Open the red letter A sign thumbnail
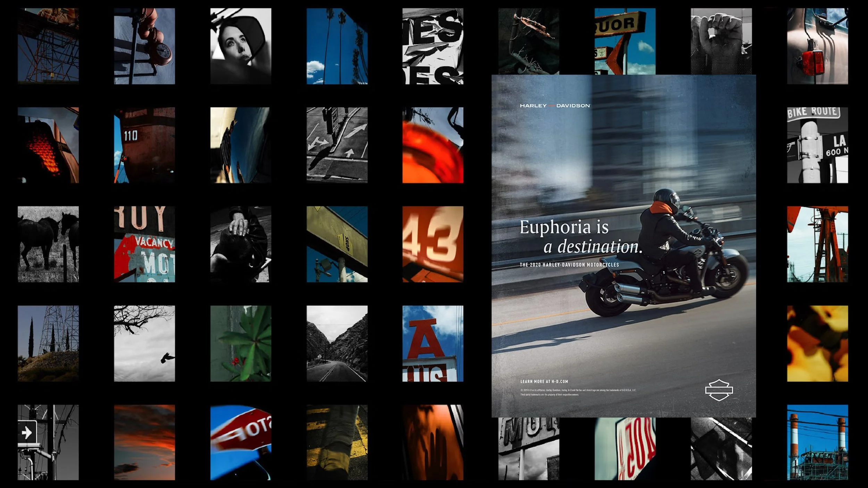868x488 pixels. (x=433, y=343)
